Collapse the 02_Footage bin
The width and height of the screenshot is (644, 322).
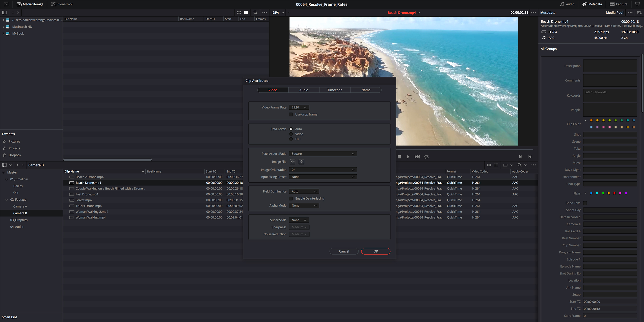pyautogui.click(x=6, y=199)
